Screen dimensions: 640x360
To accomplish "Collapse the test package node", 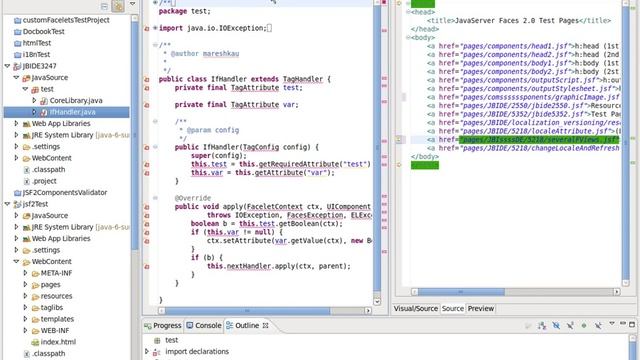I will click(x=25, y=89).
